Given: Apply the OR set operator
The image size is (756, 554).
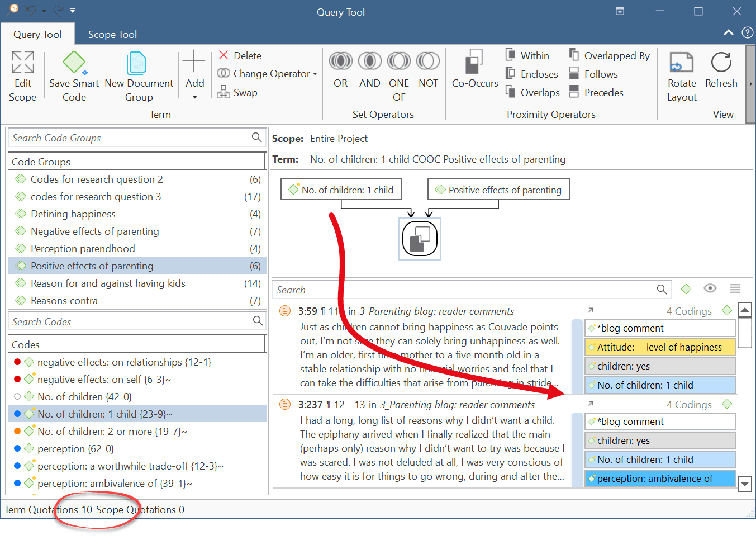Looking at the screenshot, I should [x=341, y=70].
